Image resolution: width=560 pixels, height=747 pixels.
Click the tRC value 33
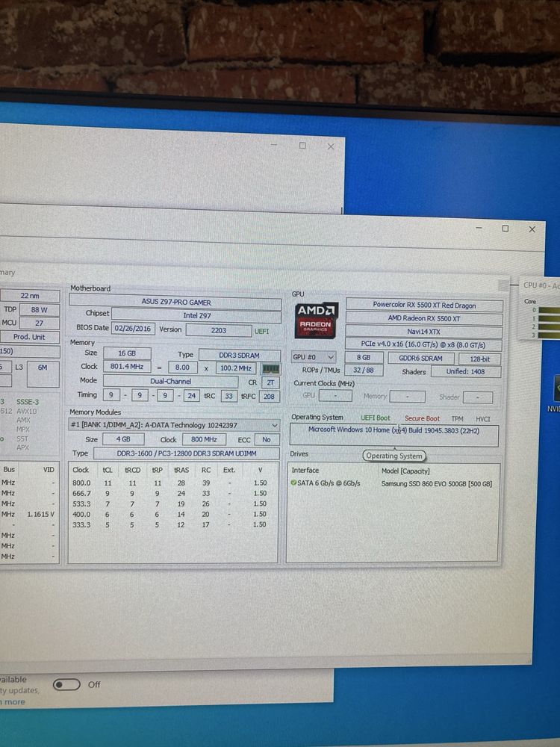click(x=229, y=396)
